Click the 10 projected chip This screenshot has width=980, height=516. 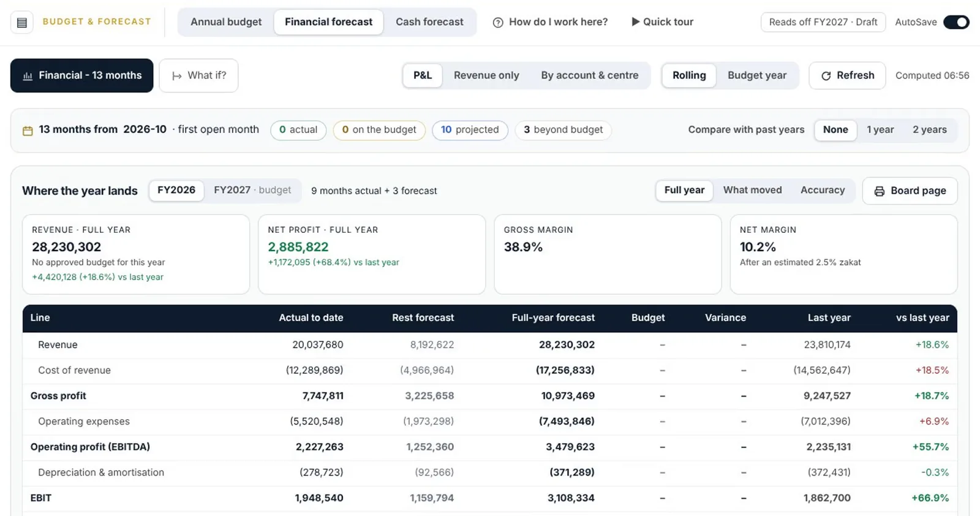point(470,130)
